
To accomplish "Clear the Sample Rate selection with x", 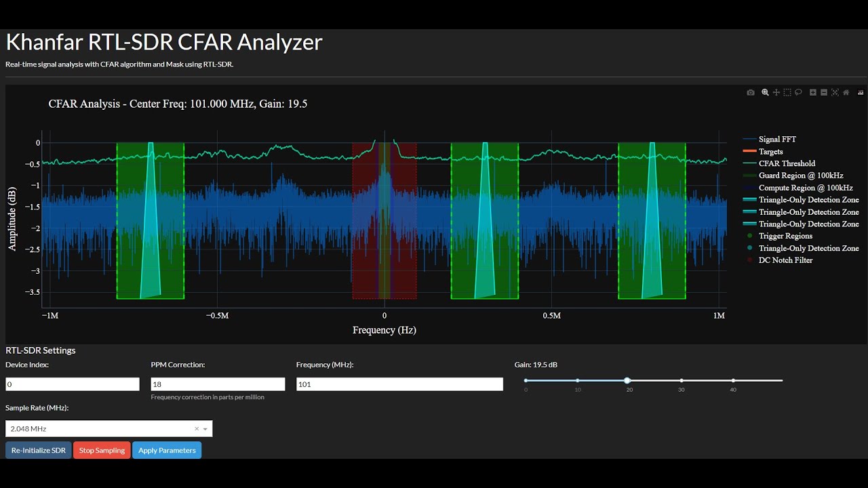I will 197,428.
